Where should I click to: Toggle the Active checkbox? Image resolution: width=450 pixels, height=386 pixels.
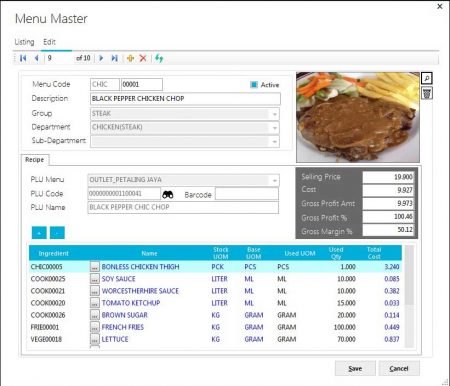(254, 85)
